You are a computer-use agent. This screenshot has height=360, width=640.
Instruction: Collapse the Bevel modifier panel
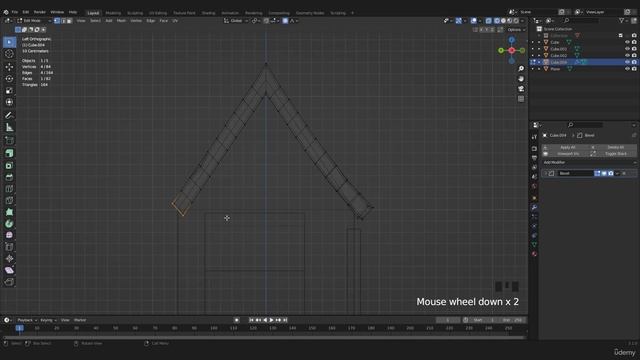(545, 173)
